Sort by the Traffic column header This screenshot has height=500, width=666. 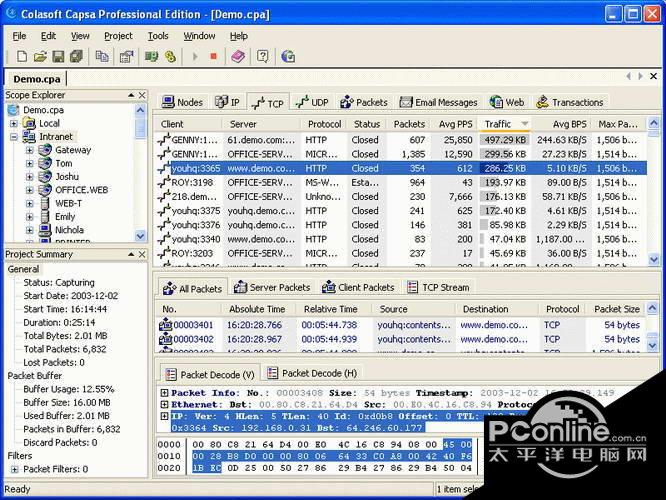click(x=505, y=124)
